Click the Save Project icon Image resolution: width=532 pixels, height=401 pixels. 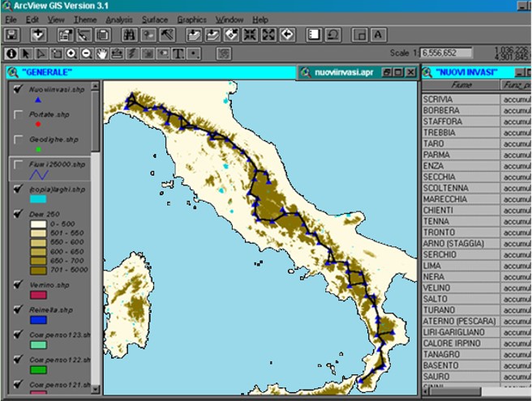[12, 35]
